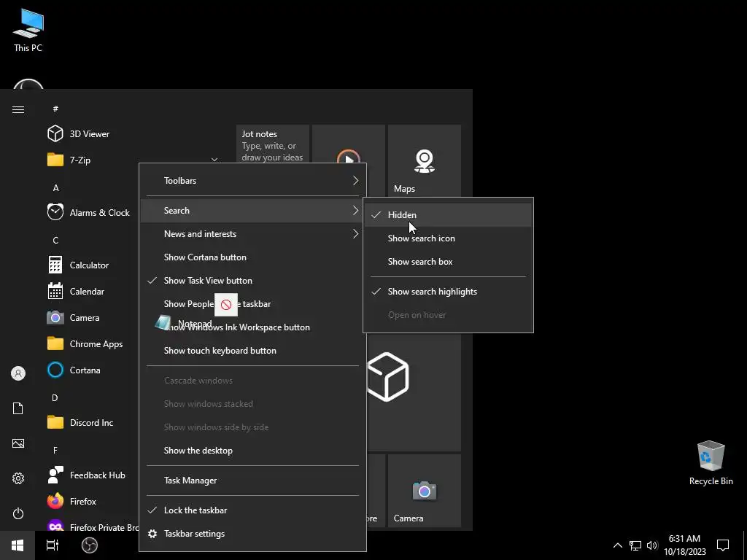The height and width of the screenshot is (560, 747).
Task: Open Pictures from the Start sidebar
Action: [x=18, y=443]
